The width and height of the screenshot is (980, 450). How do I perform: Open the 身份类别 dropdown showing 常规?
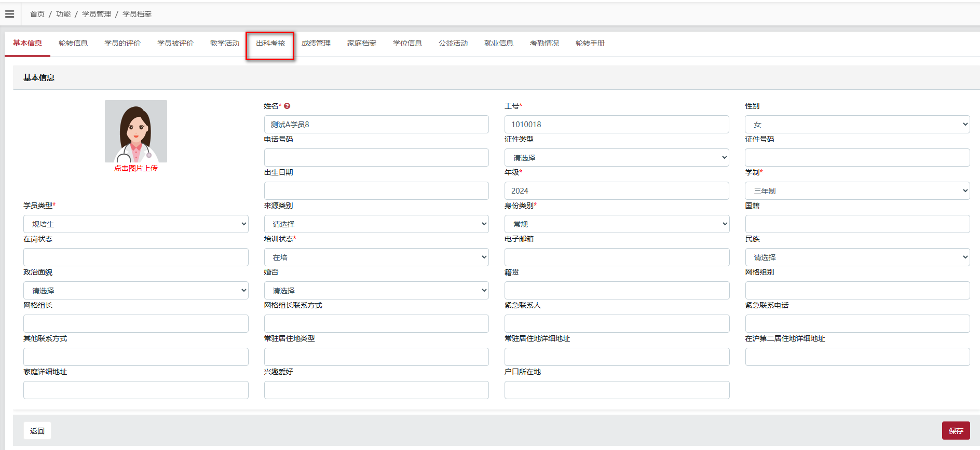[617, 224]
